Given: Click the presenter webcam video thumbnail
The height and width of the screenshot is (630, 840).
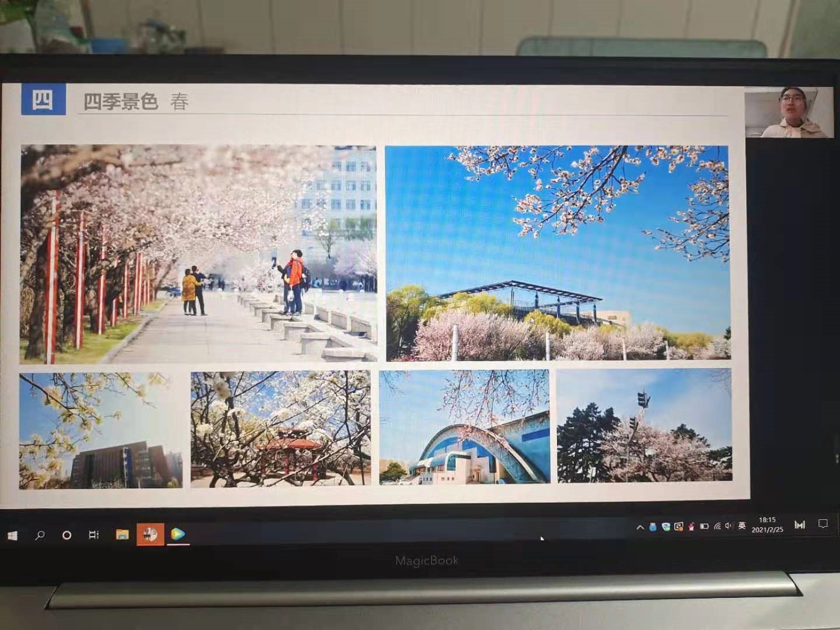Looking at the screenshot, I should click(x=789, y=112).
